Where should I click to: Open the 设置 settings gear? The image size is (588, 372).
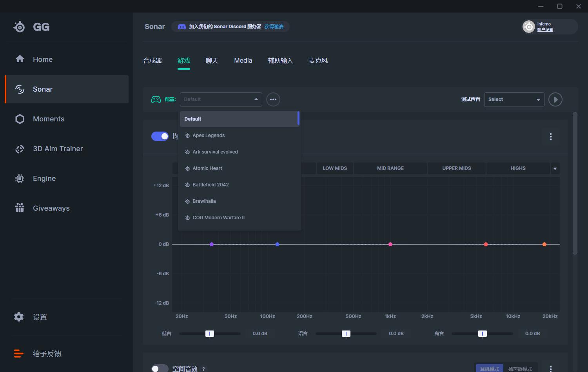click(x=19, y=317)
